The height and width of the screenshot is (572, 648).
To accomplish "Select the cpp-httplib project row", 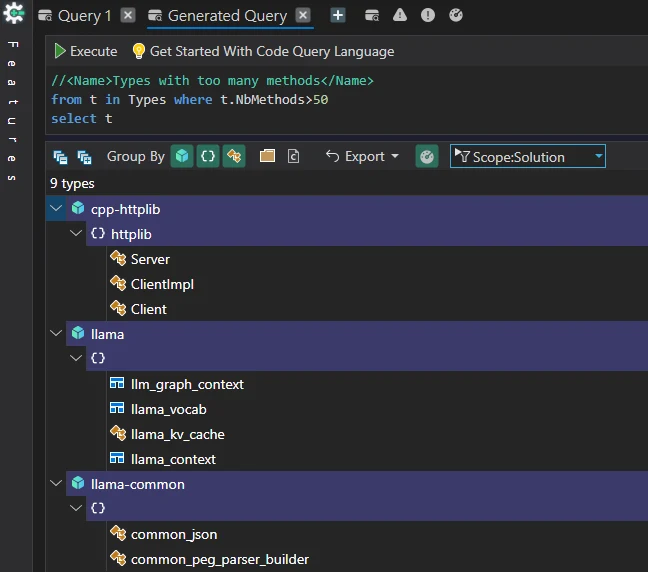I will click(357, 209).
